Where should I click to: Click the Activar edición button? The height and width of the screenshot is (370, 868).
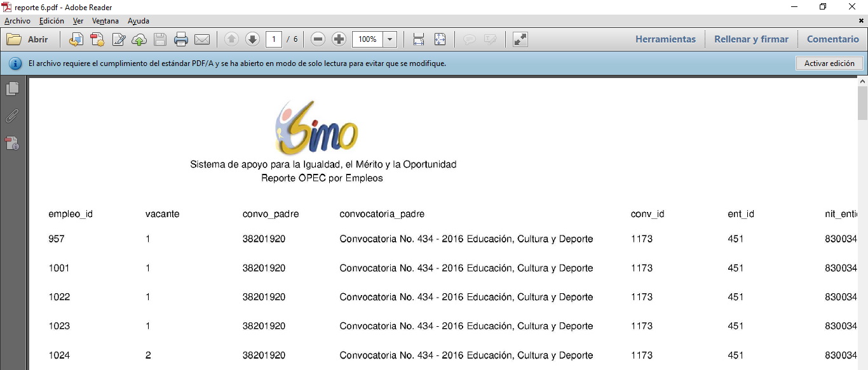point(829,63)
